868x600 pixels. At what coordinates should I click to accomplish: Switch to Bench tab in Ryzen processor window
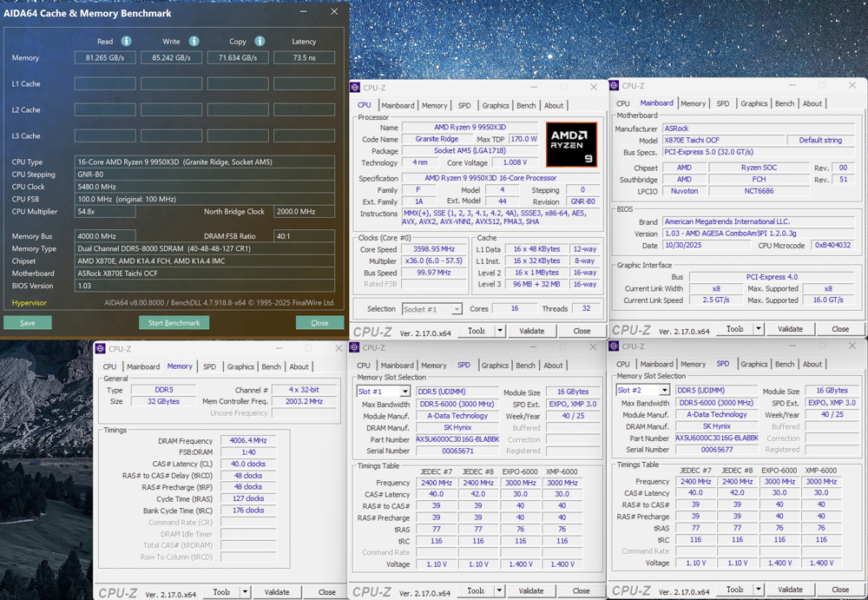click(x=526, y=106)
